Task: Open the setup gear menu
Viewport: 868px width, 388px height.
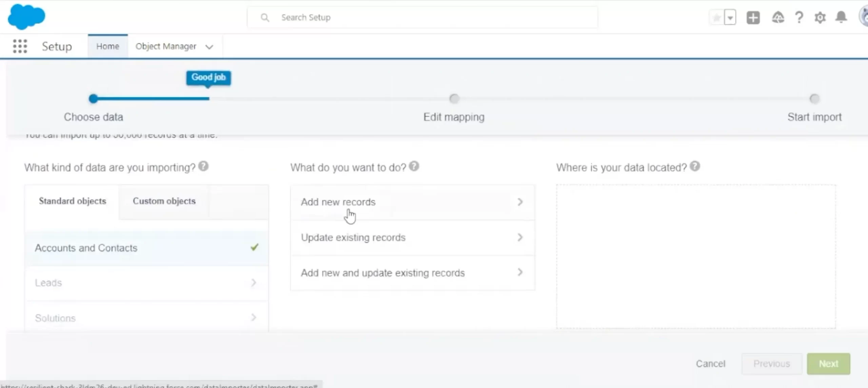Action: click(x=820, y=18)
